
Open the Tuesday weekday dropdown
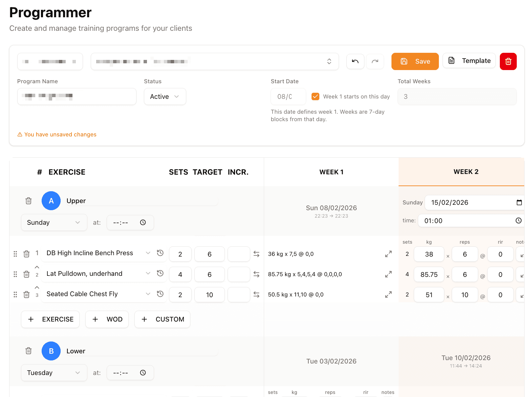coord(54,373)
